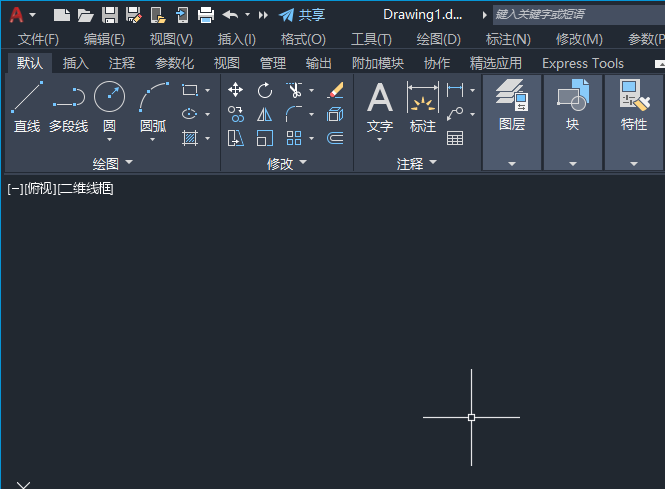Open the Ellipse tool dropdown arrow
The width and height of the screenshot is (665, 489).
[207, 115]
